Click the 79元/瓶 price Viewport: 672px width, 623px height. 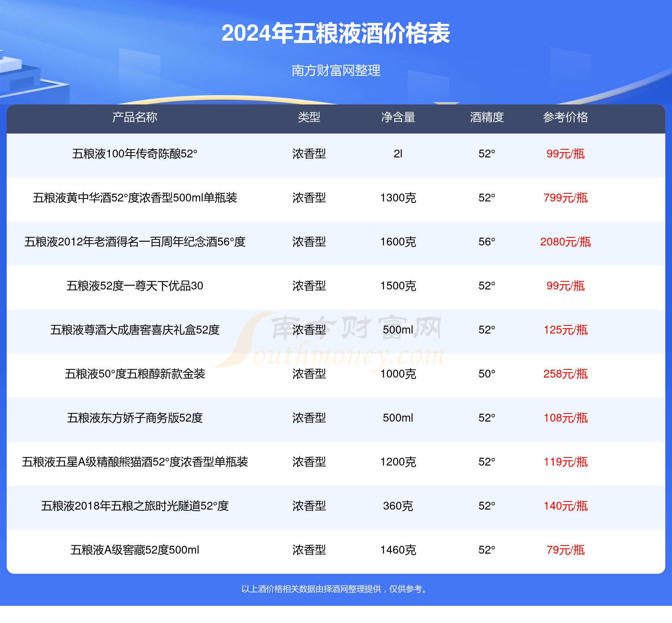click(x=566, y=550)
